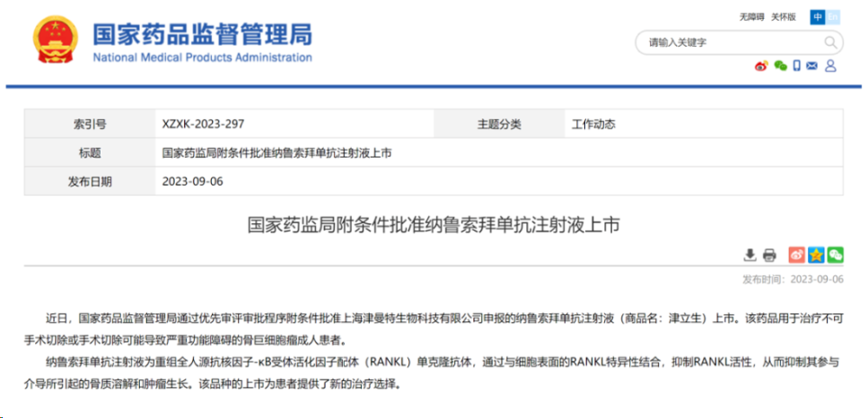Select table date value 2023-09-06

(x=192, y=181)
